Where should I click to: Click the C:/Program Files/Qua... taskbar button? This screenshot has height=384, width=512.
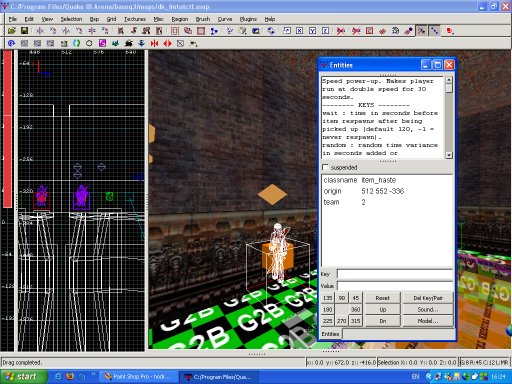pos(220,377)
